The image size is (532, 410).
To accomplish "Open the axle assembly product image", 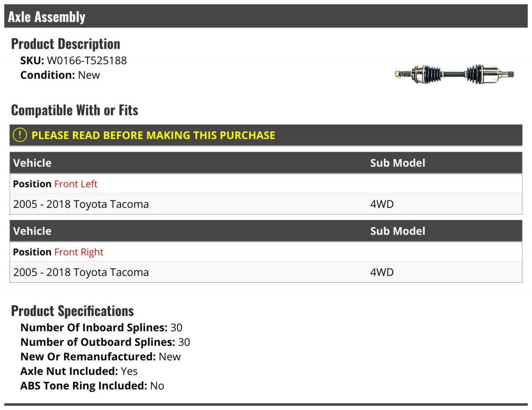I will (x=454, y=73).
